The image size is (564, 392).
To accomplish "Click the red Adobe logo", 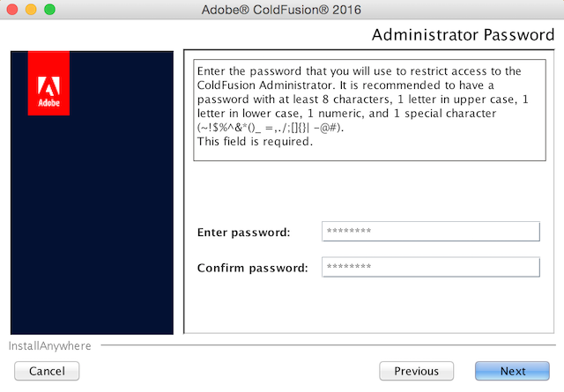I will click(x=48, y=83).
